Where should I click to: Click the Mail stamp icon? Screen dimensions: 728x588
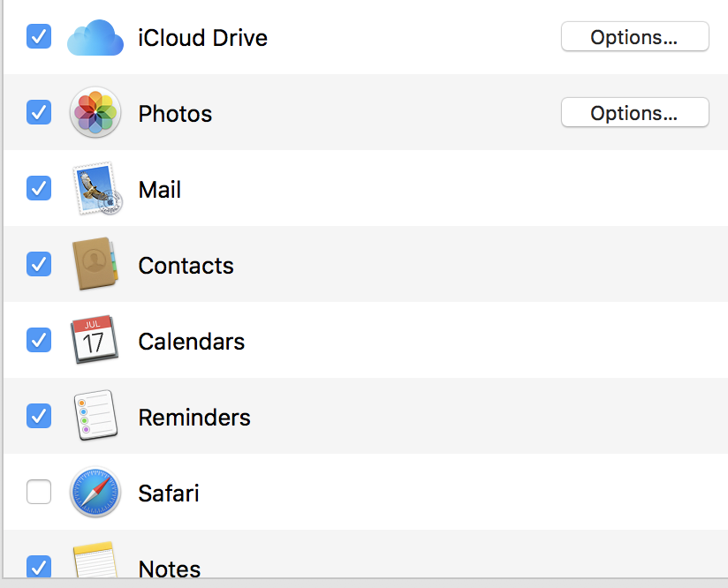(96, 188)
